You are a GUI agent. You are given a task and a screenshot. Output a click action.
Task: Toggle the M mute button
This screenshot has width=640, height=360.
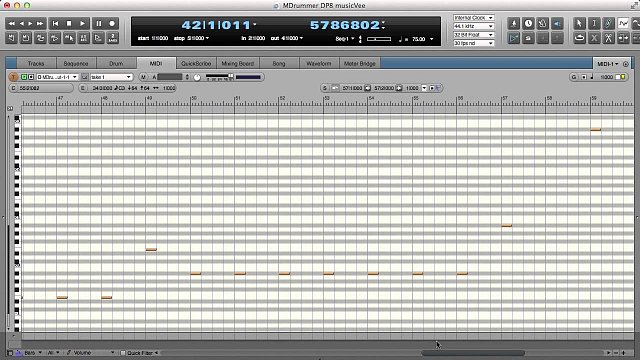143,77
